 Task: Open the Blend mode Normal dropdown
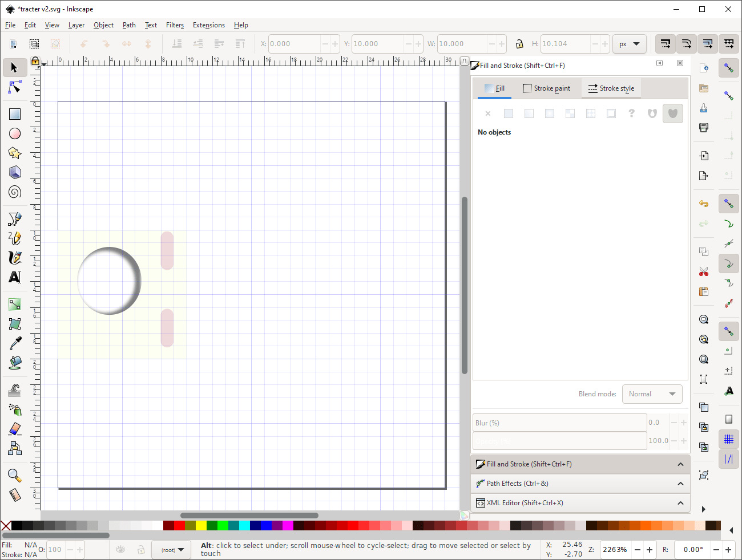pos(652,394)
